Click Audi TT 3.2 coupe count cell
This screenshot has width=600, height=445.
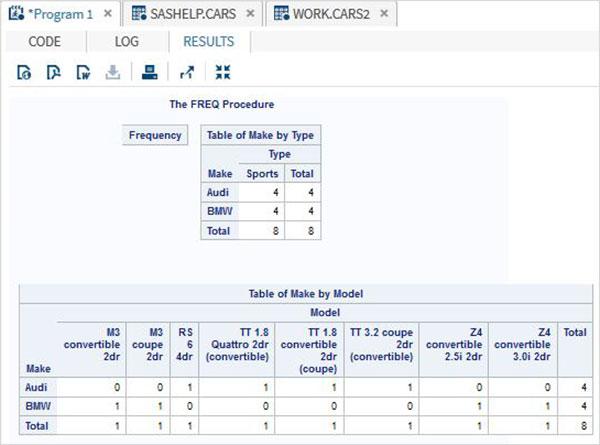click(382, 387)
